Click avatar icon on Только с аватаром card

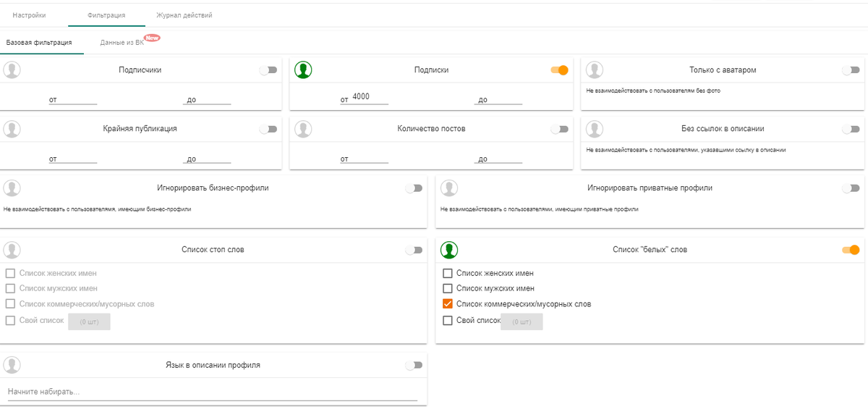pyautogui.click(x=594, y=70)
